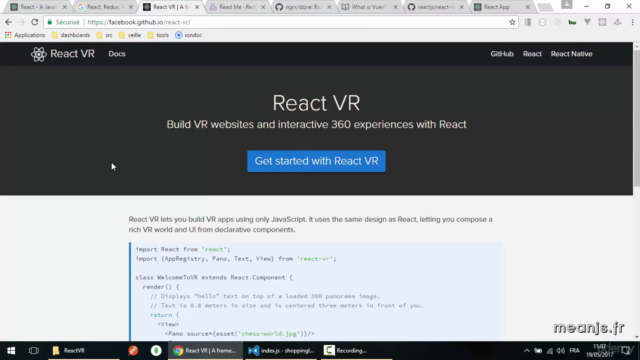Open the GitHub nav link
This screenshot has width=640, height=360.
[502, 54]
